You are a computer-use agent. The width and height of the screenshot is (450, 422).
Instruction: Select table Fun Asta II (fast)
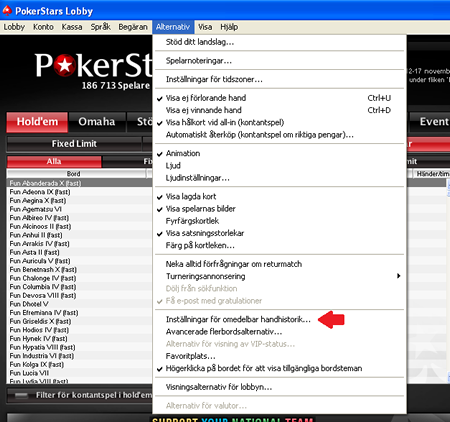79,253
